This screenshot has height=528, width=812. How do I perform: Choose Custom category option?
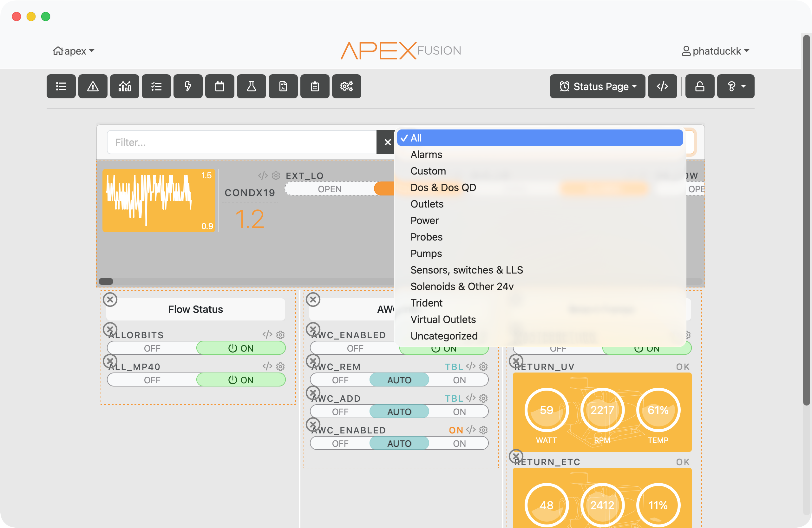pyautogui.click(x=540, y=171)
